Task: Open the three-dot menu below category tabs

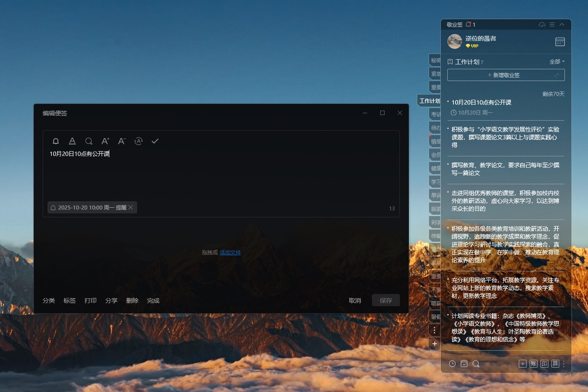Action: point(434,330)
